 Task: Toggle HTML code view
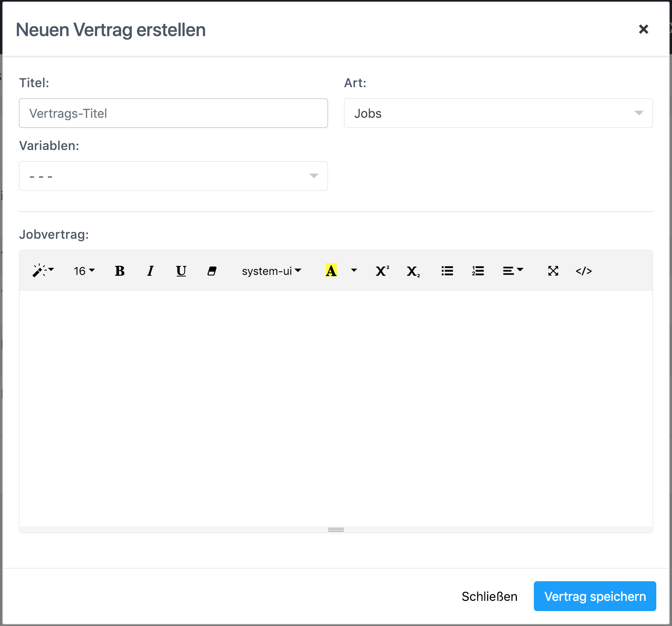click(x=584, y=271)
